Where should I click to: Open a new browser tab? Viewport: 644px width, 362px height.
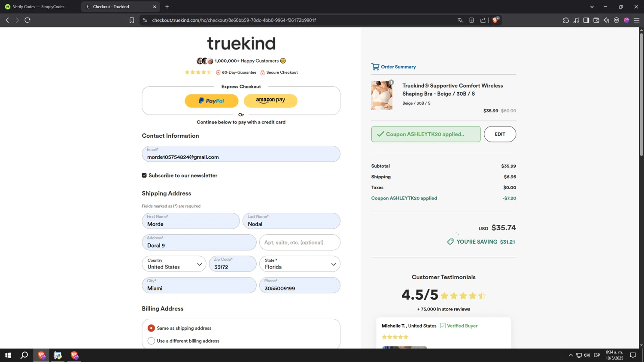coord(167,7)
